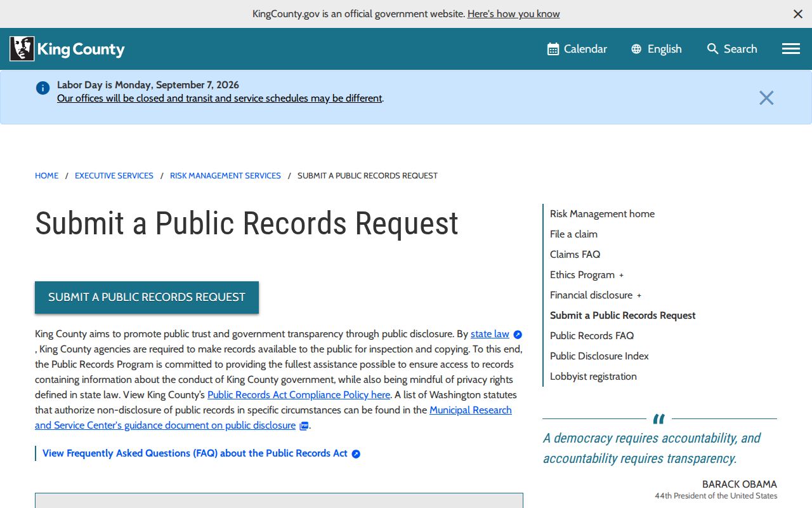
Task: Click the info icon in Labor Day alert
Action: coord(43,88)
